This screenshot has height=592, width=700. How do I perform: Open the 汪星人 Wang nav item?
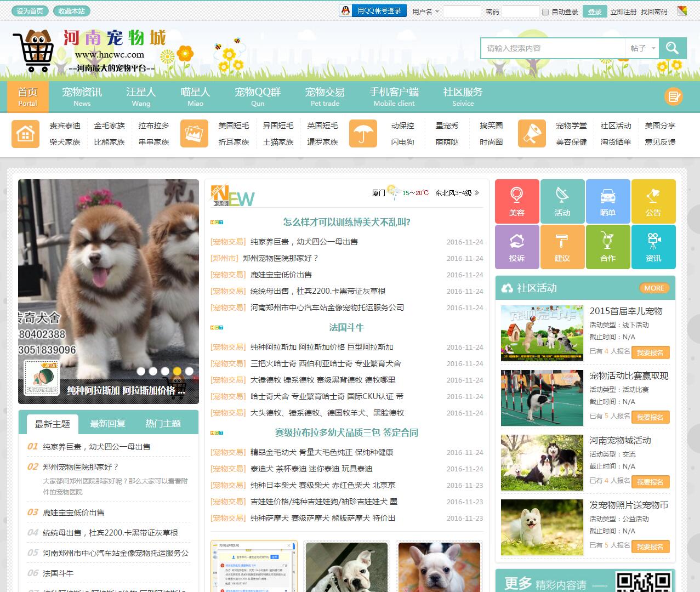141,96
